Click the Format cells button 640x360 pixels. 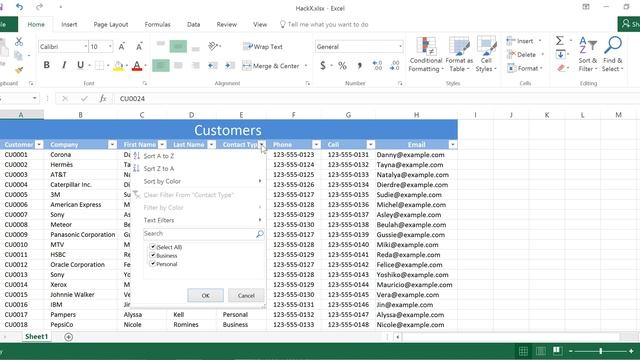click(x=524, y=68)
